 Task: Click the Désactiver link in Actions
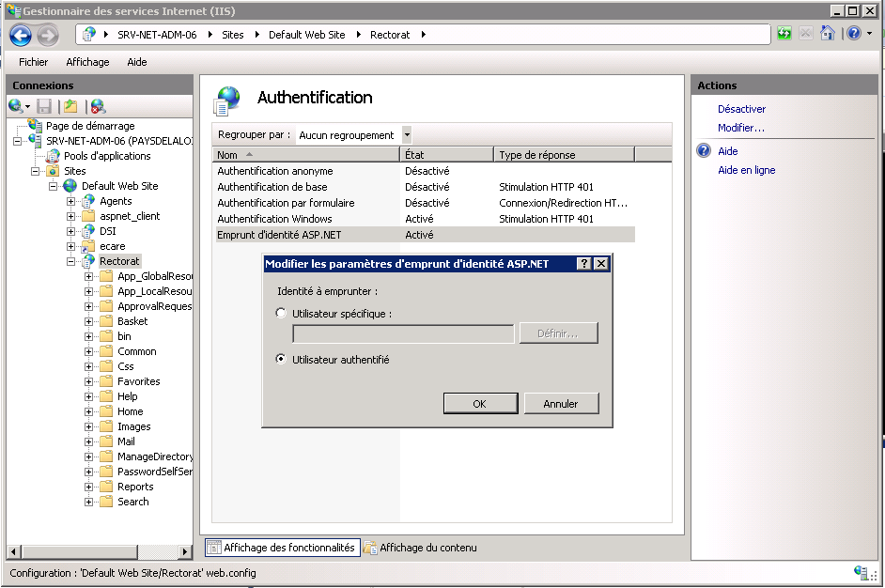[x=741, y=109]
